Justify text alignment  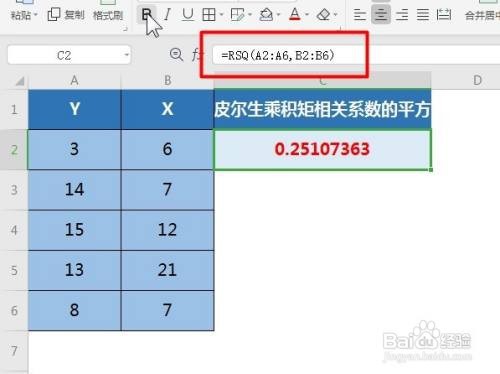423,15
